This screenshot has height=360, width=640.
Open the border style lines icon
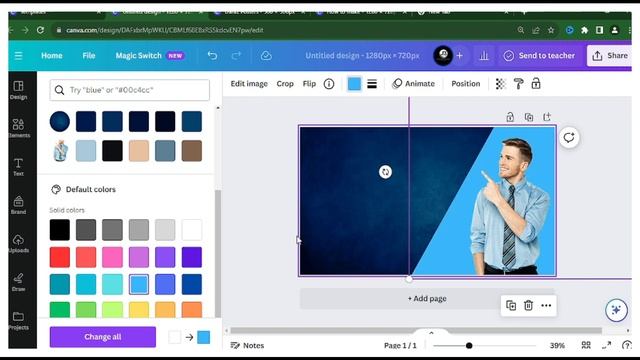point(372,84)
